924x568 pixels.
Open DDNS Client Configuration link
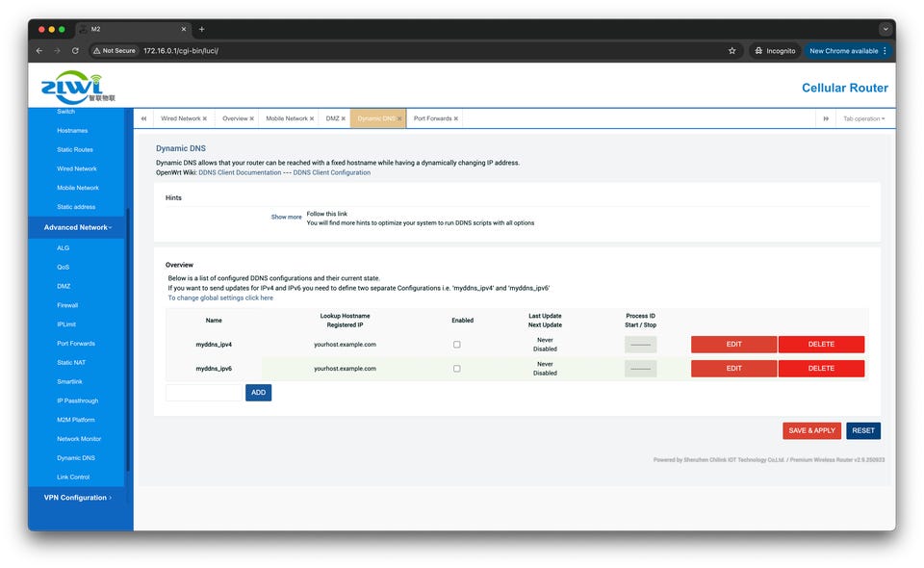coord(332,172)
